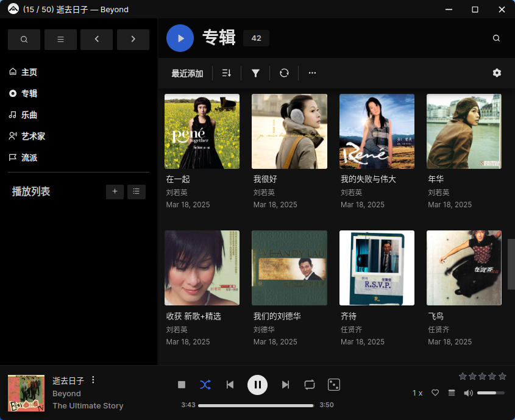Go back with the left chevron button

pos(96,40)
